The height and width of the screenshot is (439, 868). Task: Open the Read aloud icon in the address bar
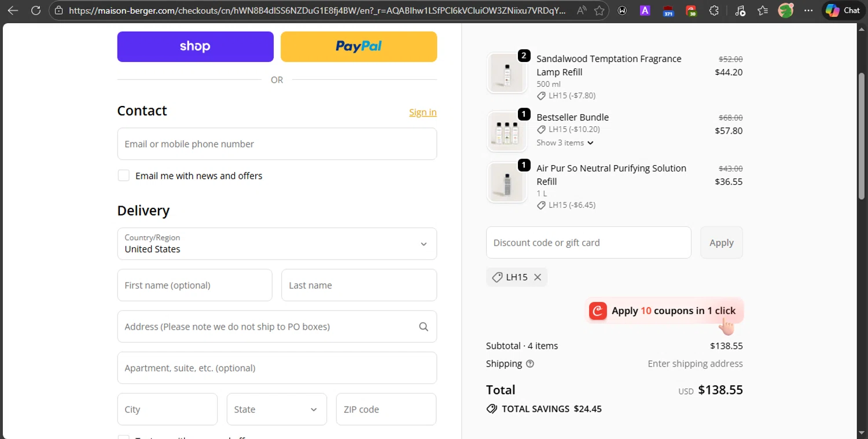coord(582,10)
